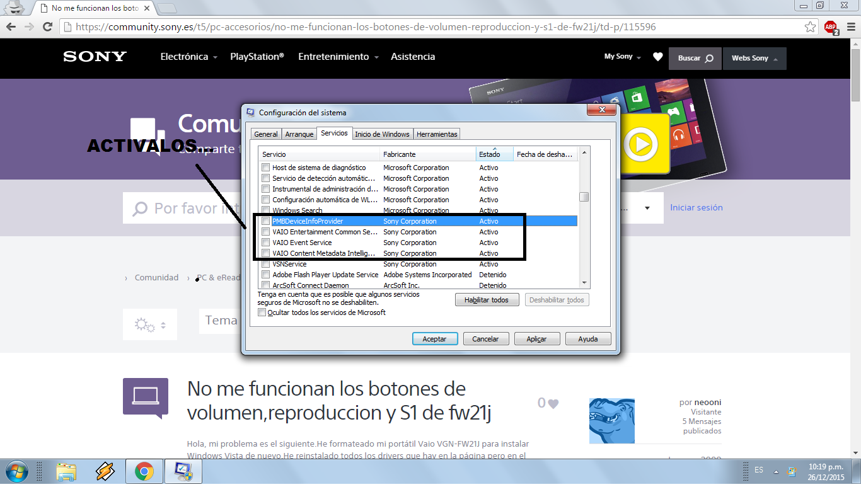Viewport: 861px width, 504px height.
Task: Open the Asistencia menu item
Action: click(x=413, y=57)
